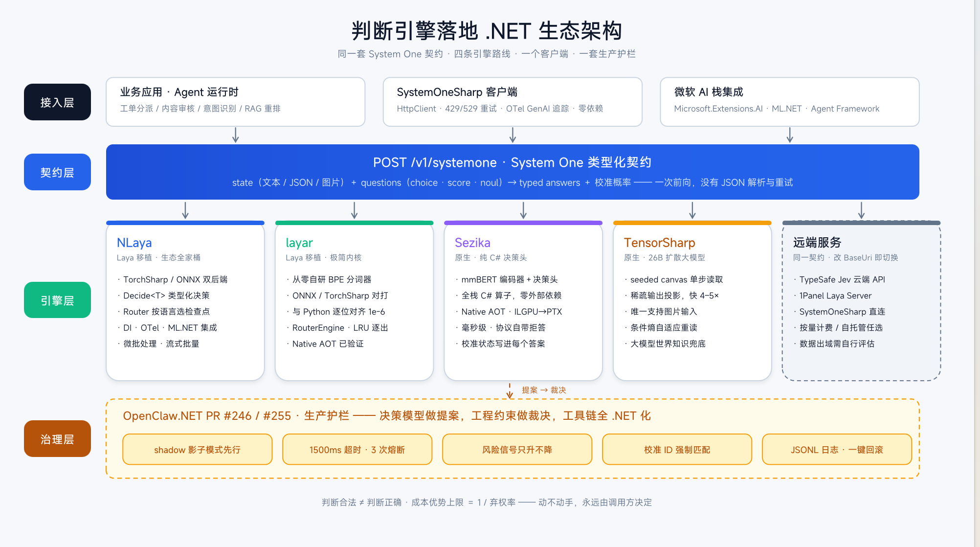This screenshot has height=547, width=980.
Task: Click the 校准 ID 强制匹配 chip
Action: click(x=677, y=450)
